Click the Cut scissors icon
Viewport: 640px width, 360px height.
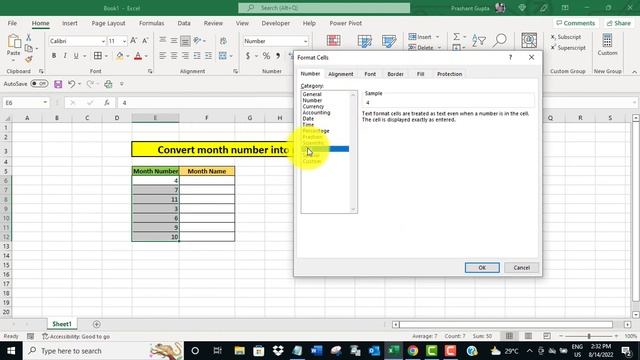point(29,37)
